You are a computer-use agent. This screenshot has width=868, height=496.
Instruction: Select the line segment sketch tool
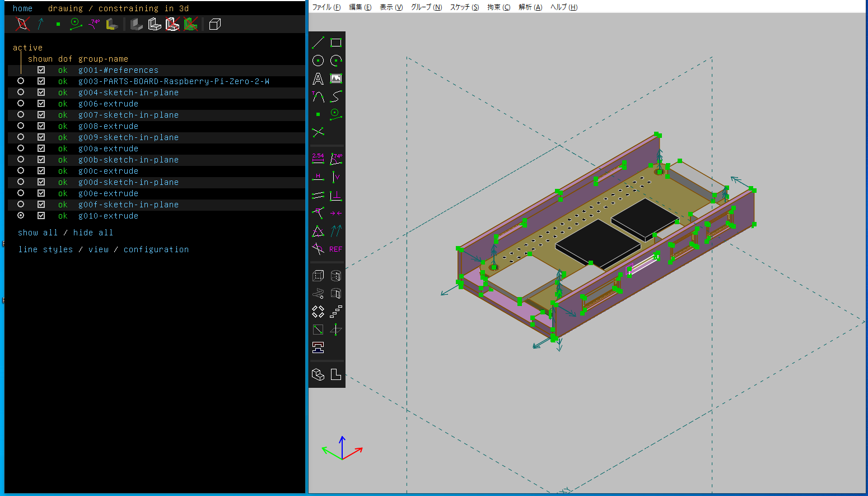pos(318,43)
